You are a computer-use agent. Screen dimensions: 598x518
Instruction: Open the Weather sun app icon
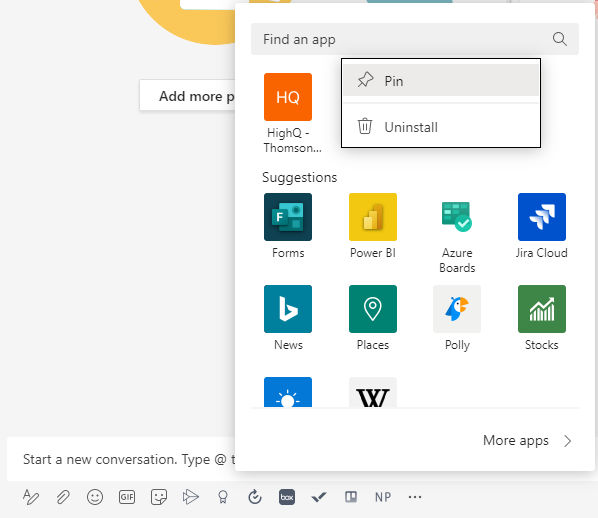tap(288, 392)
